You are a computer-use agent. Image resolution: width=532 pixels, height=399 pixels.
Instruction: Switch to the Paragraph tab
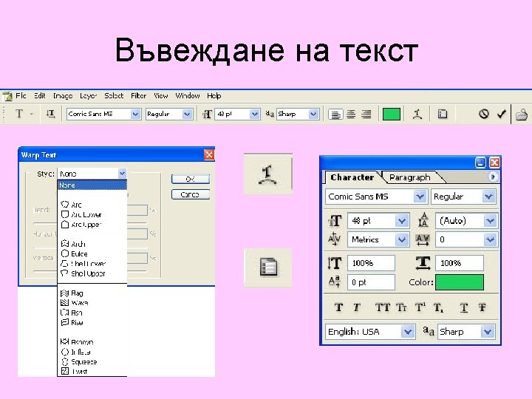[410, 177]
